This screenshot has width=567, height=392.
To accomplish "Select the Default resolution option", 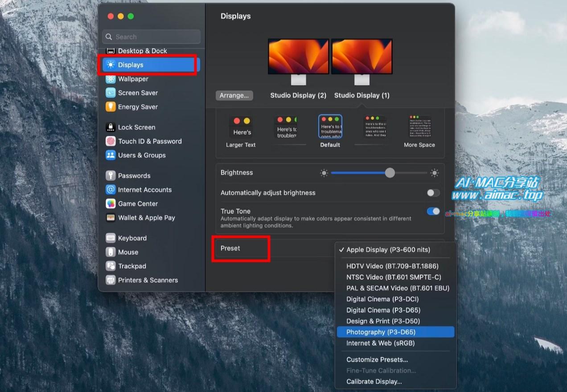I will coord(330,131).
